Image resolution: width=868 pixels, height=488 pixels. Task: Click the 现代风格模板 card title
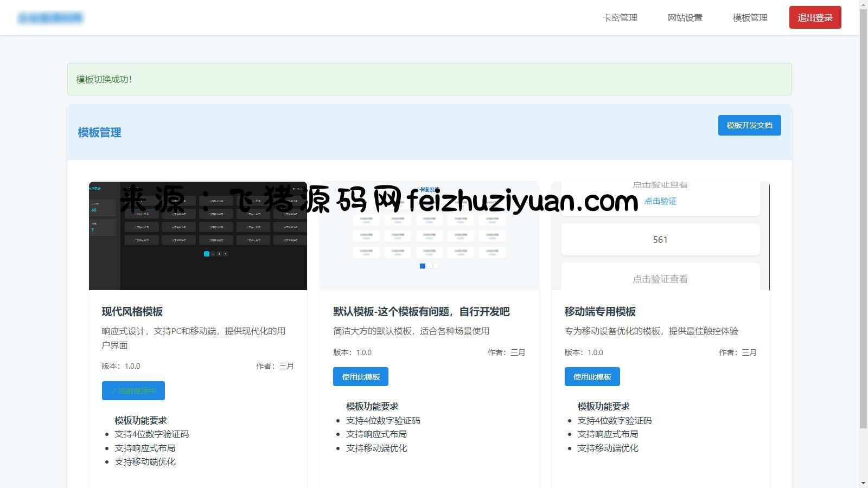click(132, 312)
